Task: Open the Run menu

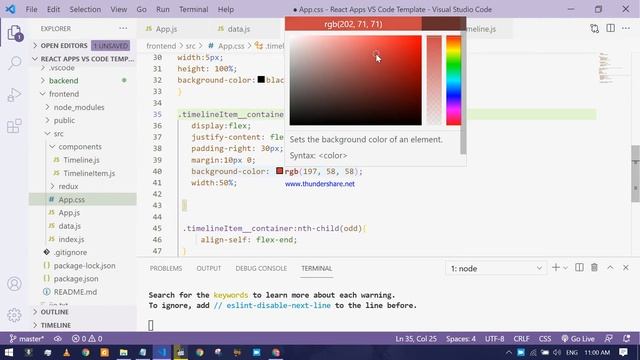Action: [162, 9]
